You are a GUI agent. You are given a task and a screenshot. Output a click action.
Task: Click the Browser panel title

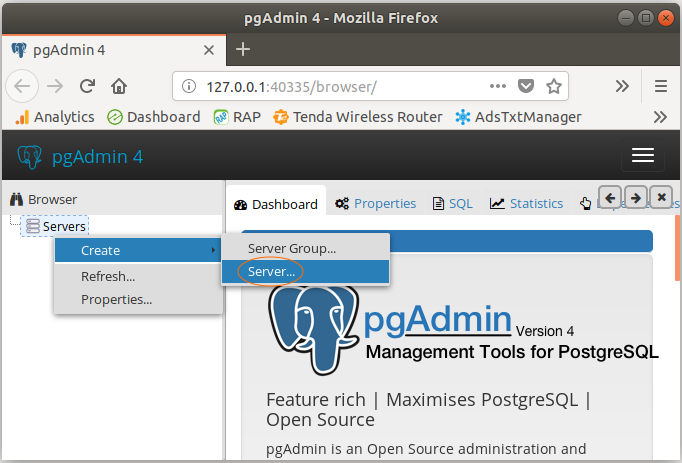point(53,199)
